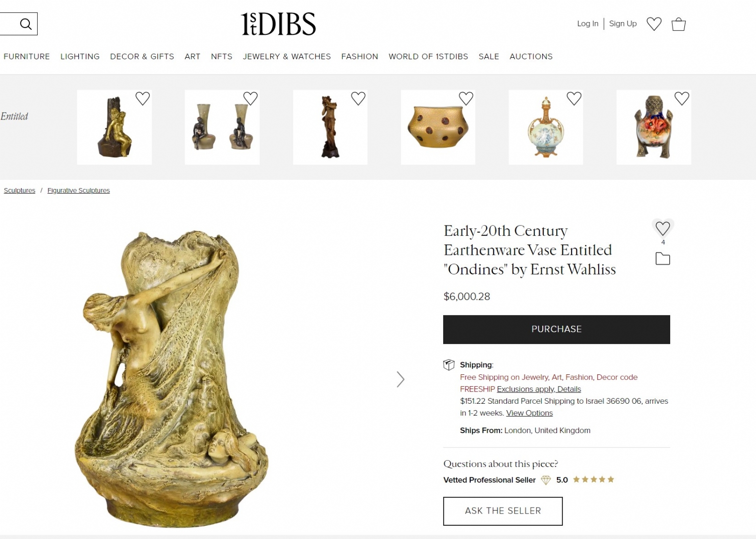Save item to folder icon

(663, 259)
